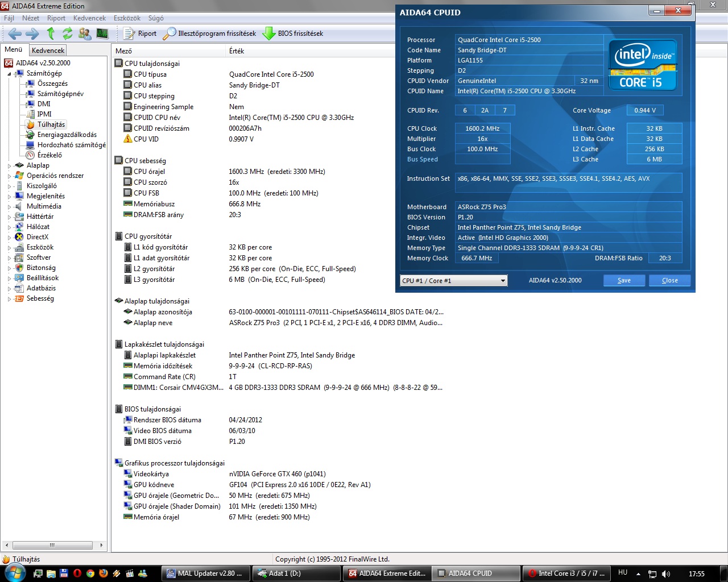Click the Érték column header
This screenshot has width=728, height=582.
(237, 51)
